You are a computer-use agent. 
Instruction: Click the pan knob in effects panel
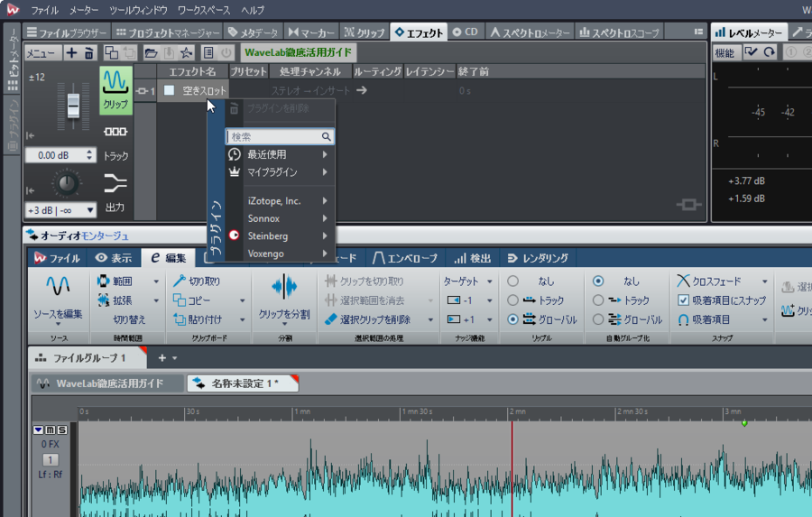pos(67,183)
